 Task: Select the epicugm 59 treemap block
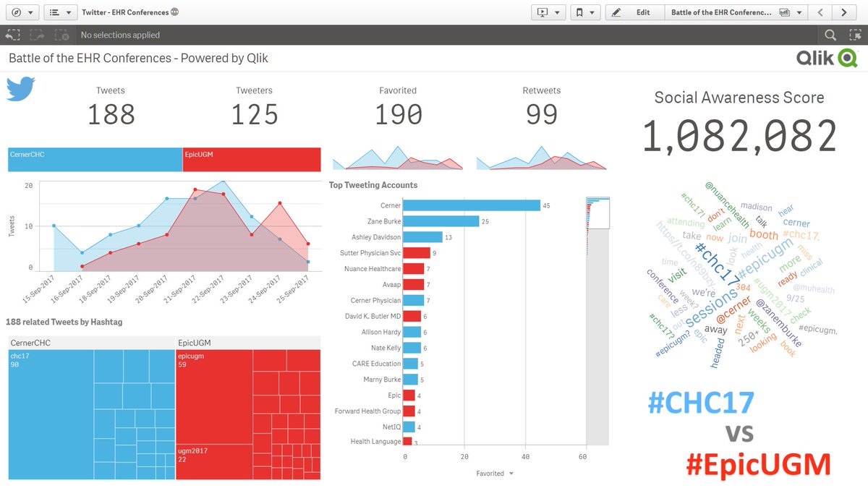click(x=214, y=398)
